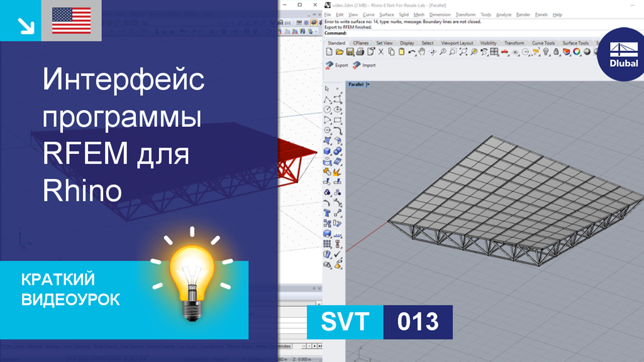This screenshot has height=362, width=644.
Task: Select the Box solid tool in sidebar
Action: coord(327,151)
